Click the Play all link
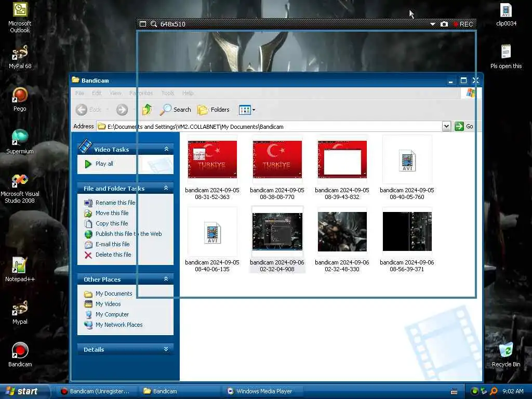This screenshot has width=532, height=399. 104,164
